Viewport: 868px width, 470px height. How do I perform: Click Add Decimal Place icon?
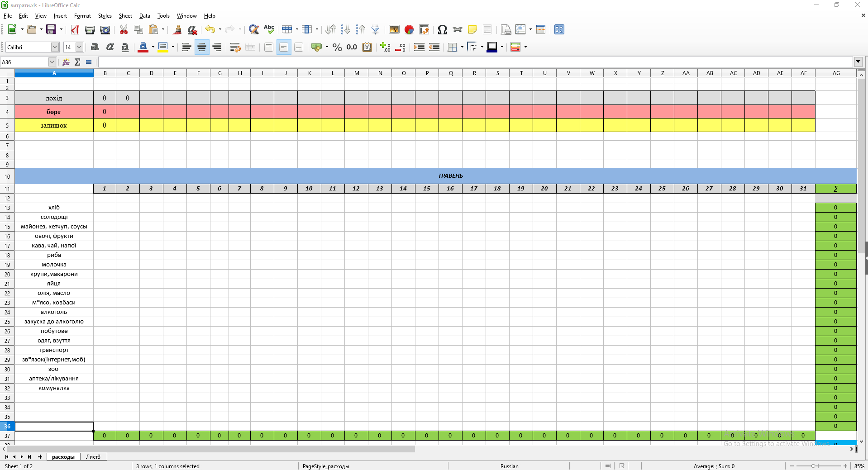(385, 47)
